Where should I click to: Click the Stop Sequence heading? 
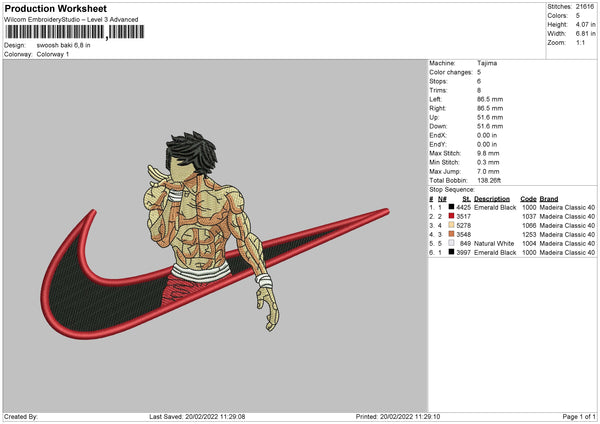(452, 190)
